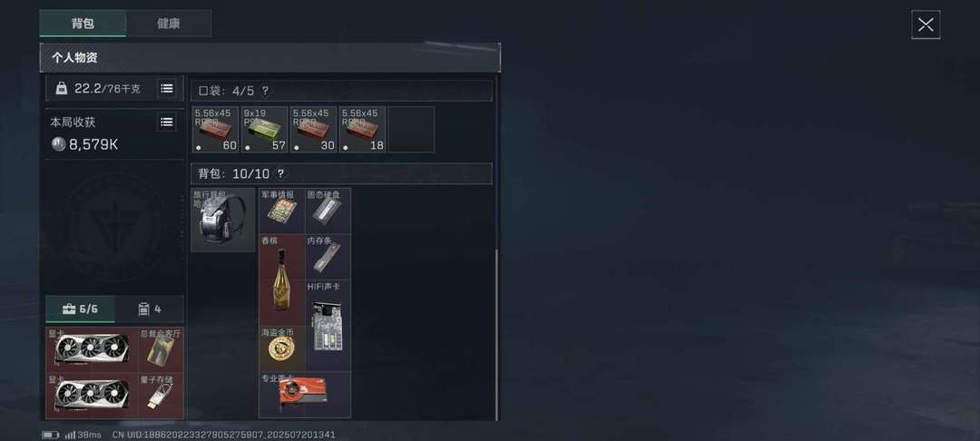980x441 pixels.
Task: Open the 背包 backpack tab
Action: coord(83,24)
